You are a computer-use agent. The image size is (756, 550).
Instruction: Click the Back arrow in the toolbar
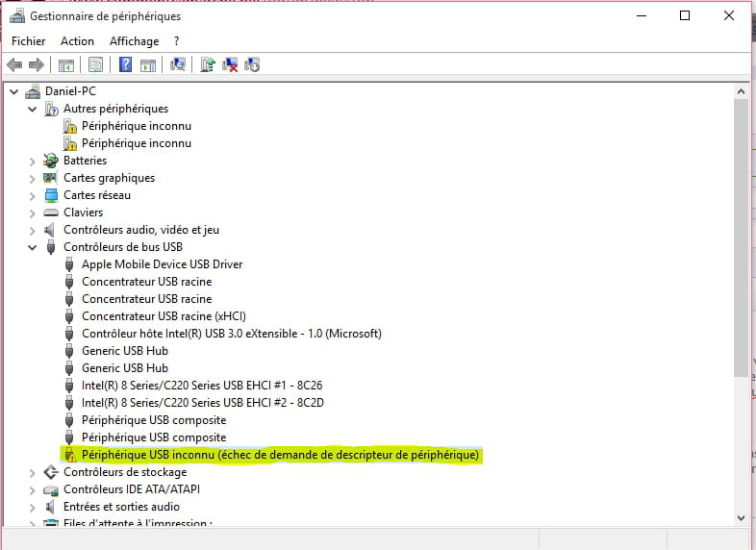click(14, 64)
